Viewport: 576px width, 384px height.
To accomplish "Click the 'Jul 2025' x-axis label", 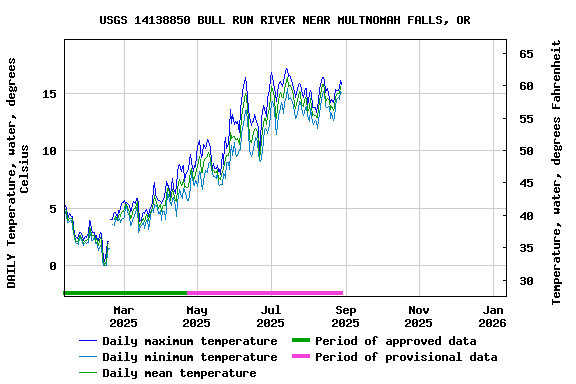I will [x=270, y=316].
